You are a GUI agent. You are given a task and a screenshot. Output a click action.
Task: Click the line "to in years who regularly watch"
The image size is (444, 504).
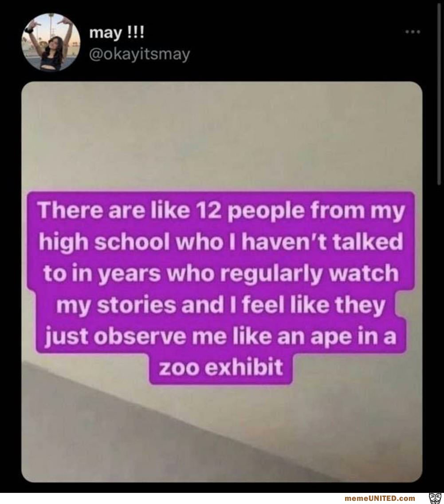click(x=221, y=274)
